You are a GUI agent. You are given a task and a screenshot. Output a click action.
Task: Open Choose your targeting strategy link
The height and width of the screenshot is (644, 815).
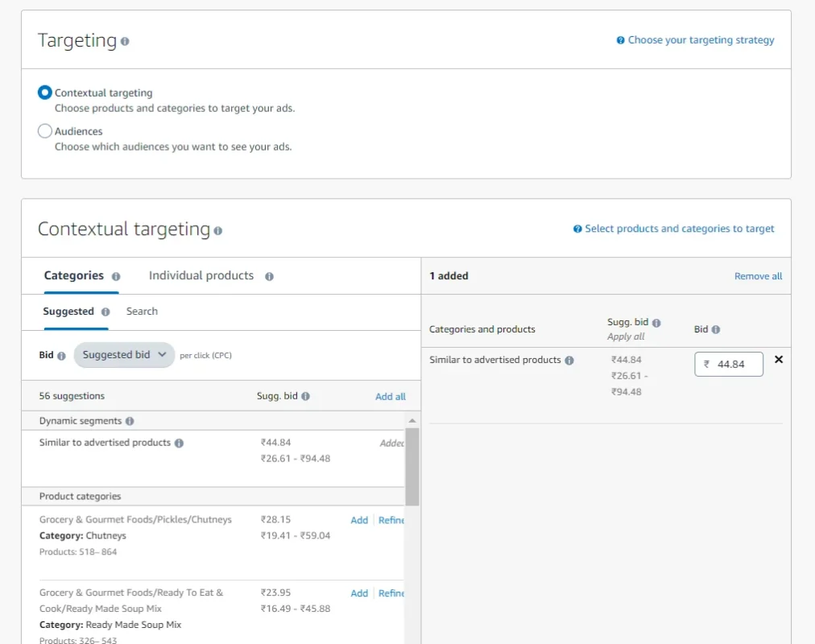[x=700, y=39]
